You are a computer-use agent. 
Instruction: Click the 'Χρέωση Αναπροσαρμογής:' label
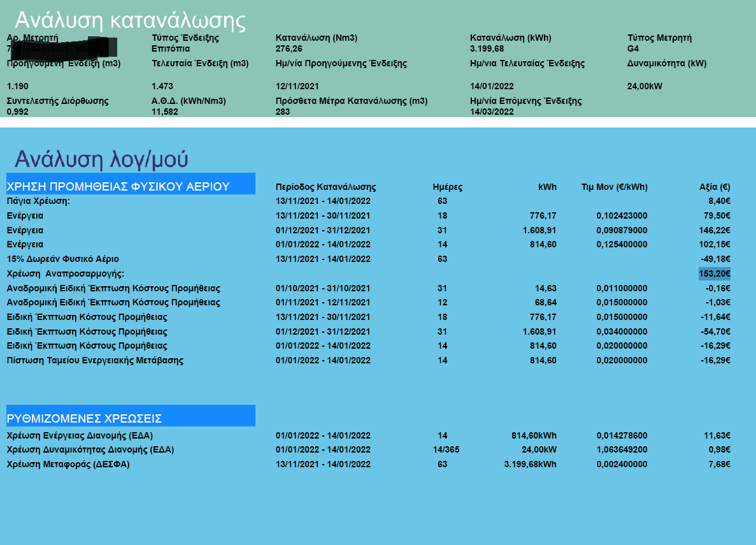(65, 273)
